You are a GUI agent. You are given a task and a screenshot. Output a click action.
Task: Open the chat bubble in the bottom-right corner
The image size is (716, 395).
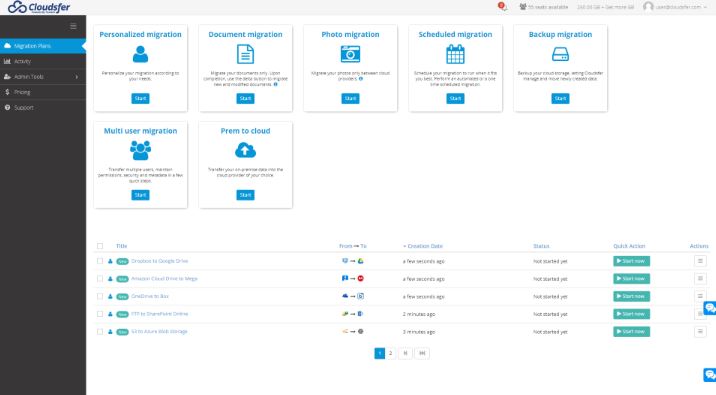(710, 374)
